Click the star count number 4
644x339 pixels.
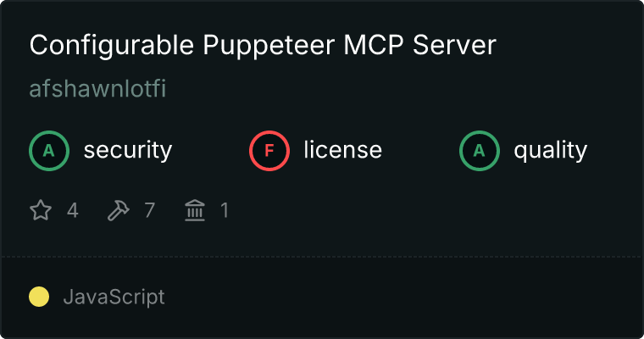click(x=73, y=210)
